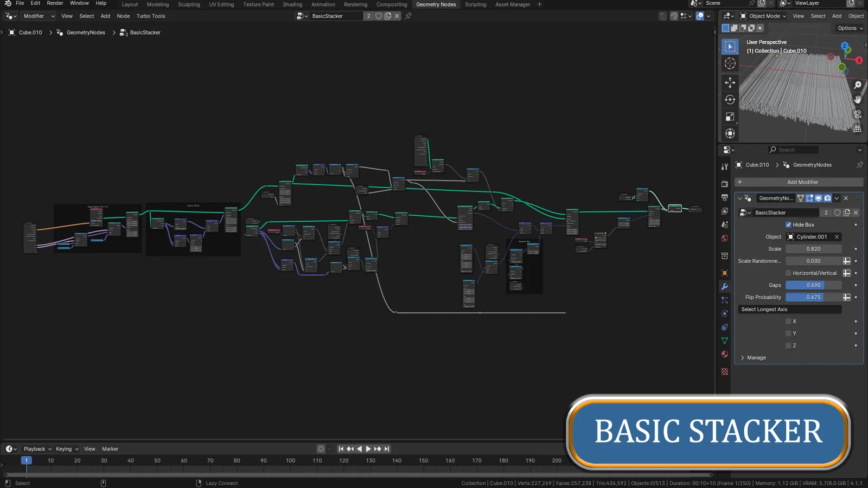Click the pin icon next to GeometryNodes breadcrumb
Image resolution: width=868 pixels, height=488 pixels.
pyautogui.click(x=860, y=165)
